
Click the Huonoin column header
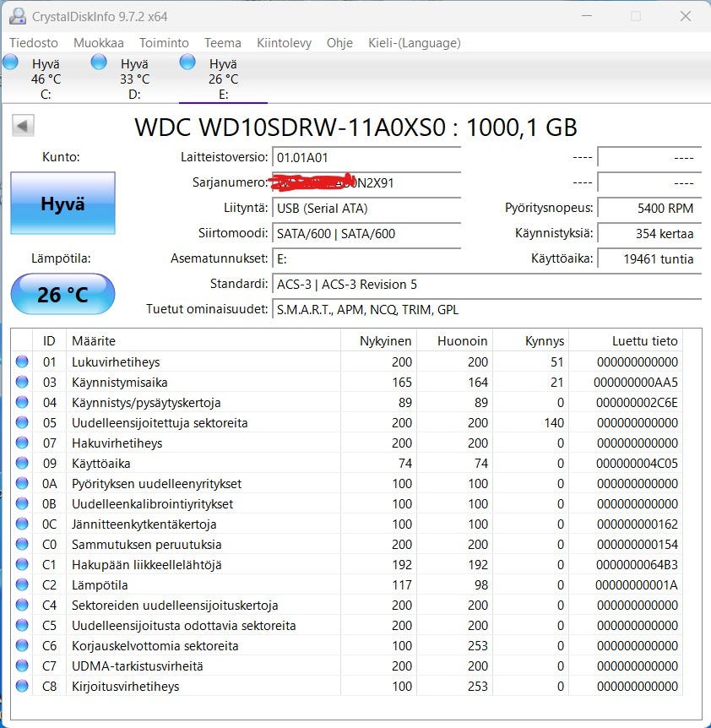[455, 341]
